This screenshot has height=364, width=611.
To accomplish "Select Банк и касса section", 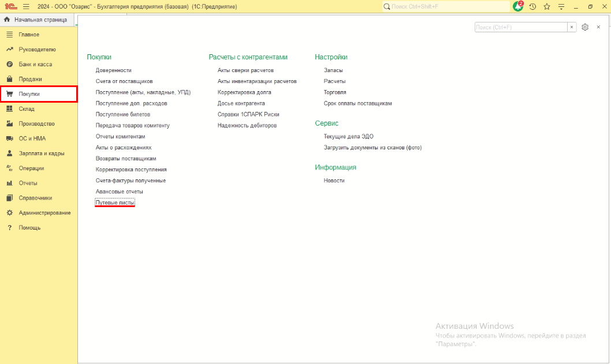I will (35, 64).
